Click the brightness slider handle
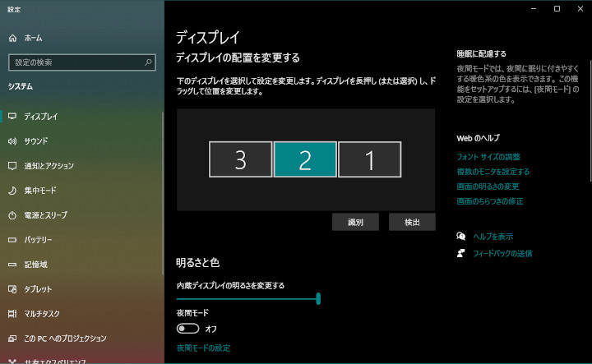The image size is (592, 364). pyautogui.click(x=318, y=298)
